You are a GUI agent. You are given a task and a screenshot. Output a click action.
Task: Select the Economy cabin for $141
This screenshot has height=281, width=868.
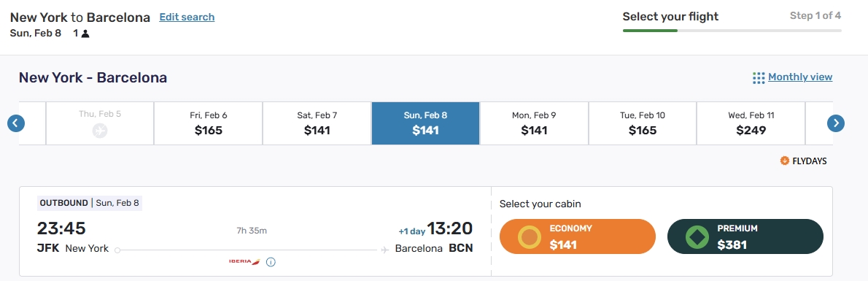coord(578,236)
